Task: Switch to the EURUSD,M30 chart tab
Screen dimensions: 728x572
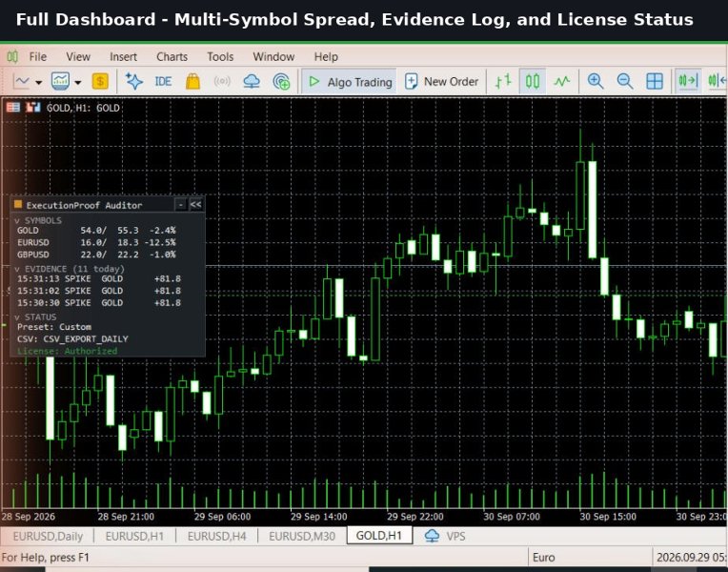Action: click(x=302, y=536)
